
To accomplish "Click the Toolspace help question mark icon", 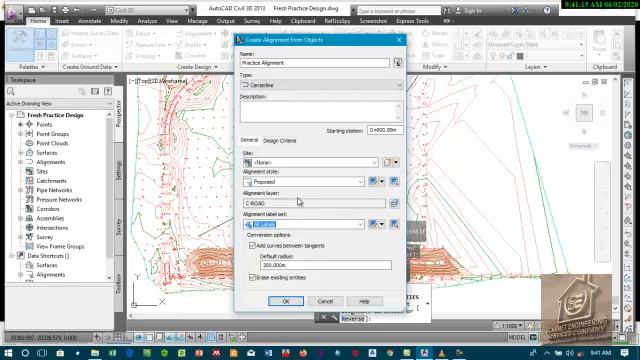I will coord(108,91).
